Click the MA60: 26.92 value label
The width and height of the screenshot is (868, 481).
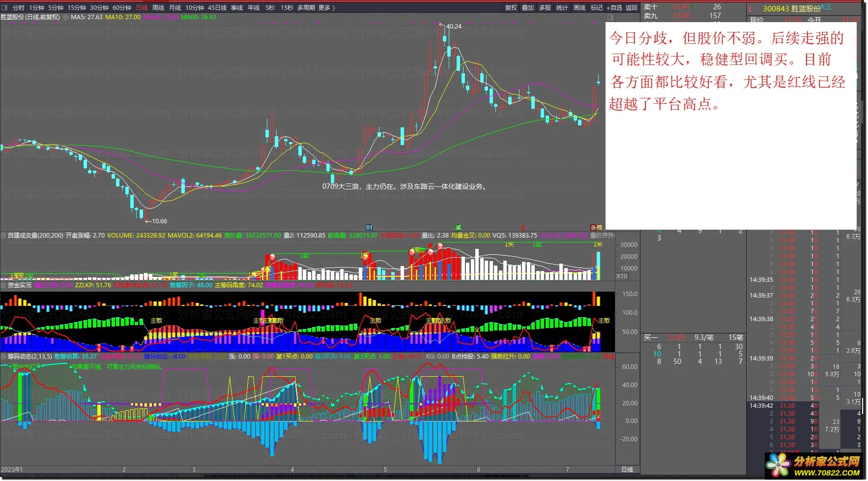click(198, 17)
